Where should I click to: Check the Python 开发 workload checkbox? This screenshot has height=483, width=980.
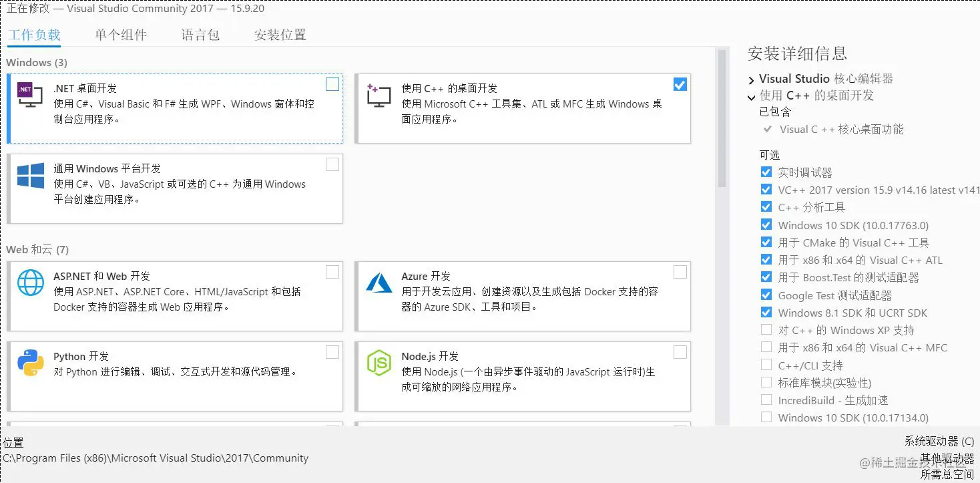pyautogui.click(x=332, y=352)
